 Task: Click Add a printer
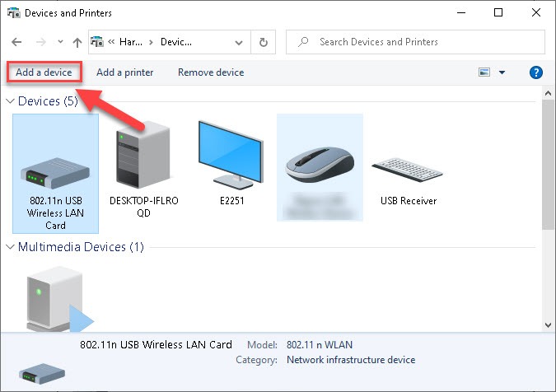tap(125, 72)
